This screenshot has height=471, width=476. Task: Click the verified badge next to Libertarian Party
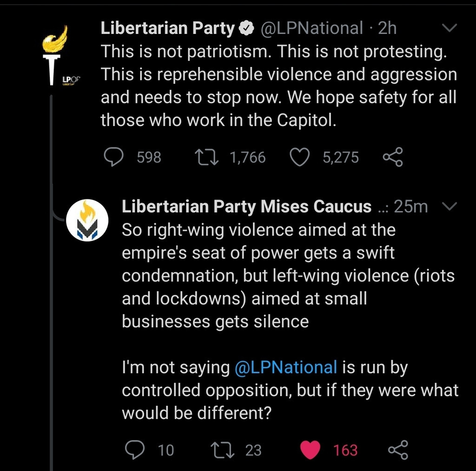(x=246, y=29)
